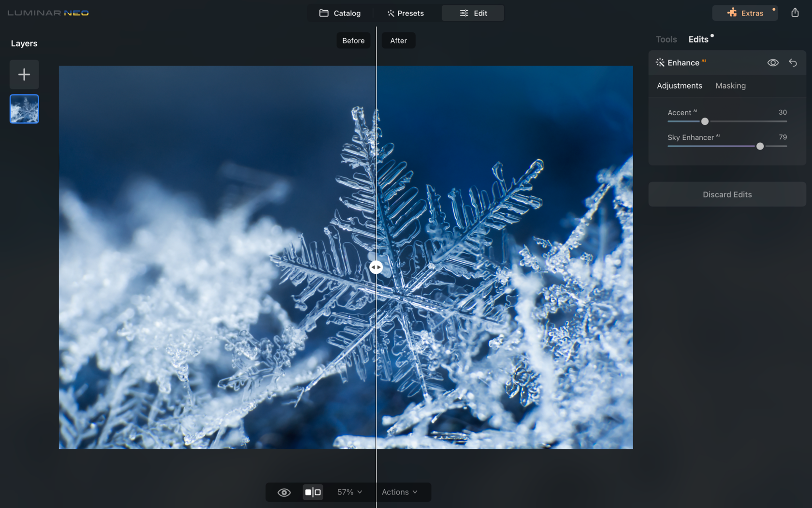Screen dimensions: 812x508
Task: Click the Before button above the image
Action: (x=353, y=40)
